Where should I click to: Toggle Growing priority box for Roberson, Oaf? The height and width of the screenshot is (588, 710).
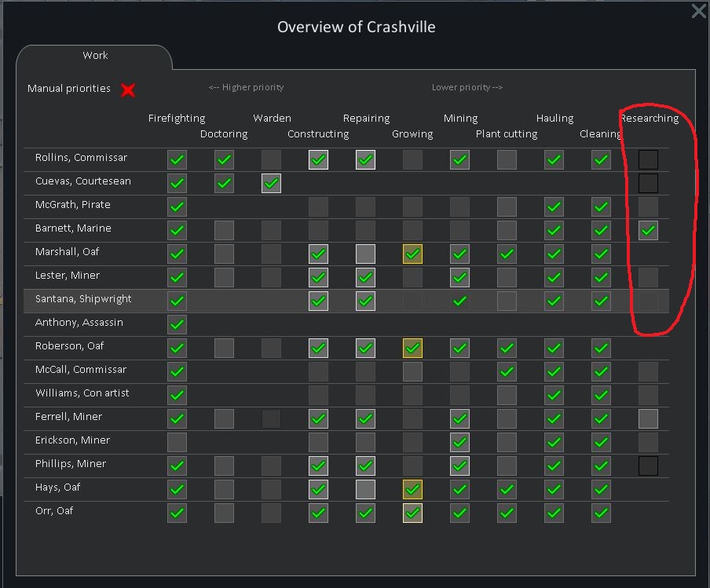coord(412,348)
